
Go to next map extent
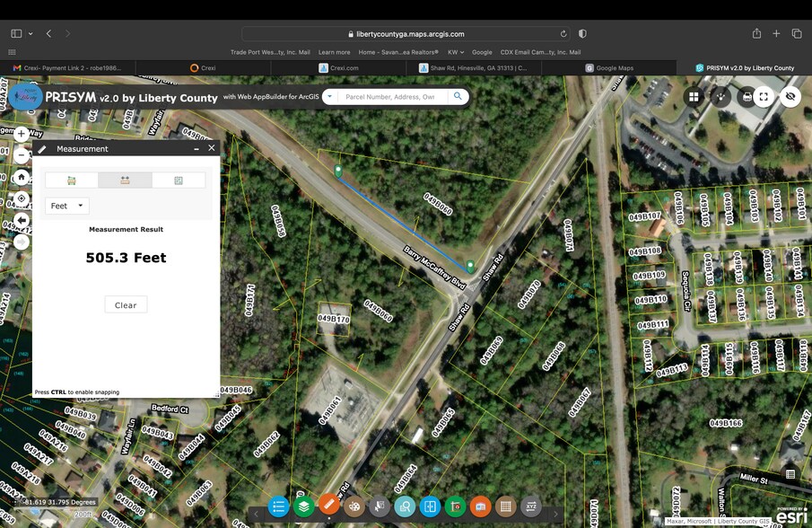22,242
